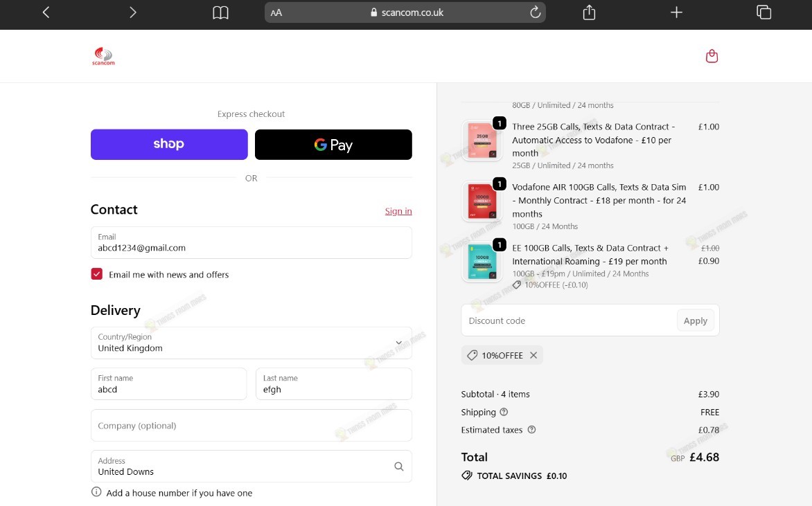Click the 10%OFFEE tag icon under EE item
This screenshot has height=506, width=812.
[516, 285]
